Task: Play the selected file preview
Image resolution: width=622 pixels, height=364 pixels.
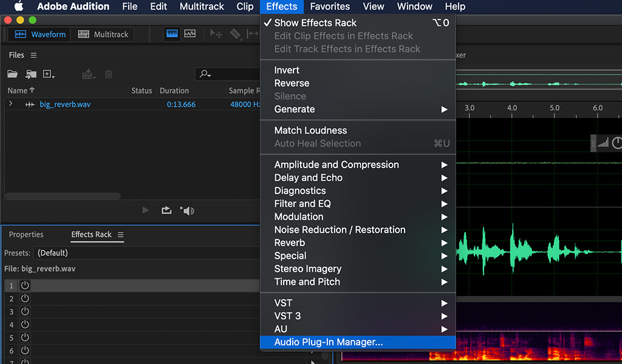Action: coord(146,211)
